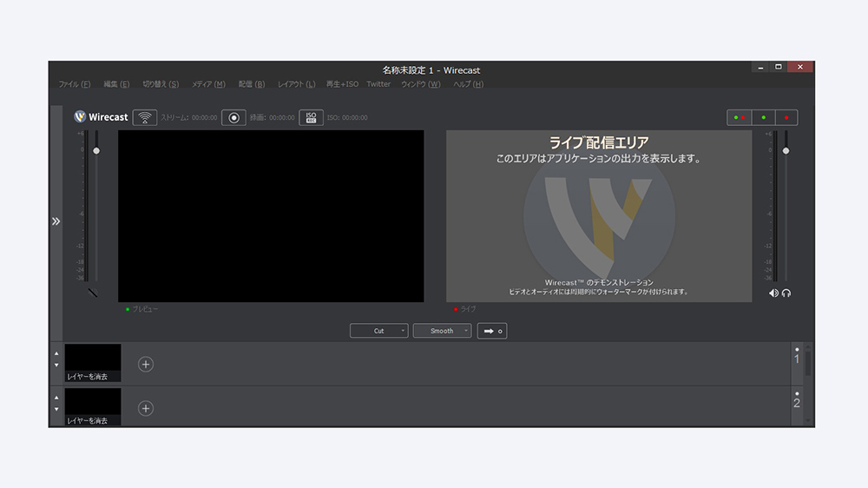Image resolution: width=868 pixels, height=488 pixels.
Task: Click the ストリーム timer text
Action: click(188, 117)
